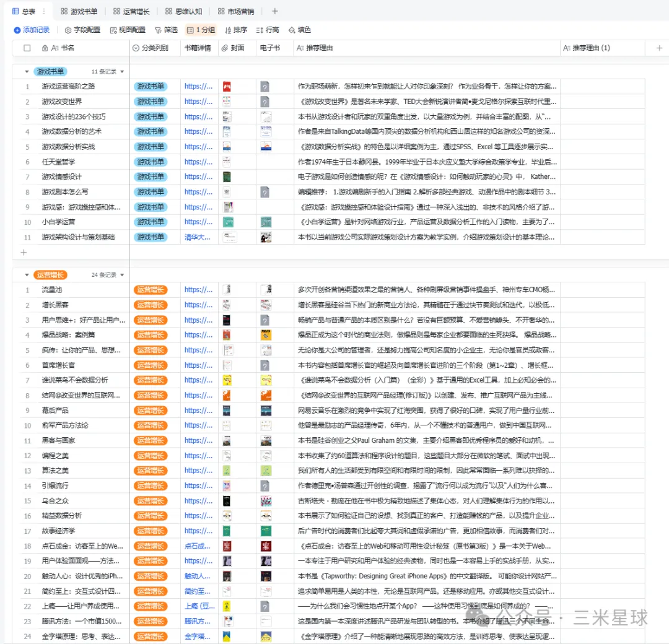Open the 24 条记录 count dropdown

coord(122,275)
